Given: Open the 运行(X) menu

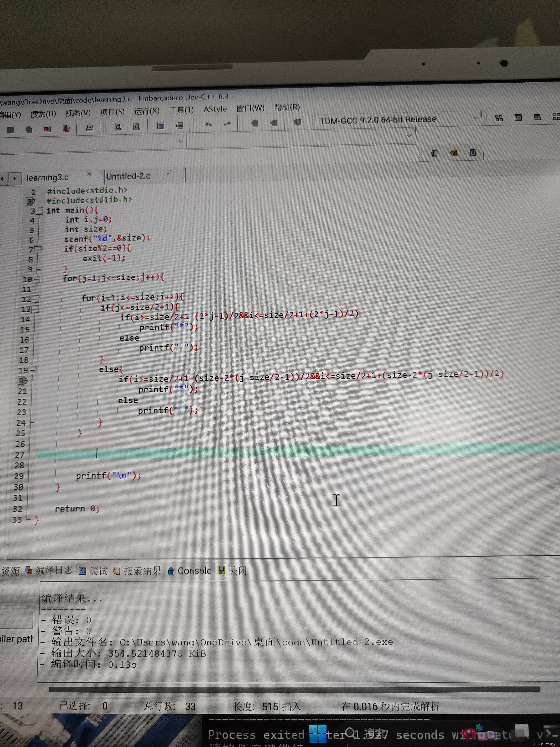Looking at the screenshot, I should 146,111.
